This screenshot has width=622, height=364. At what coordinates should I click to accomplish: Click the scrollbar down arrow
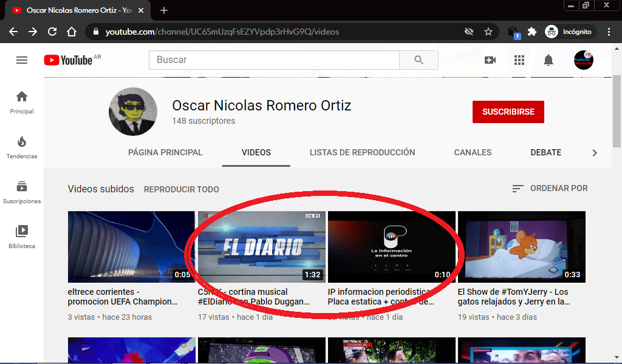[617, 358]
